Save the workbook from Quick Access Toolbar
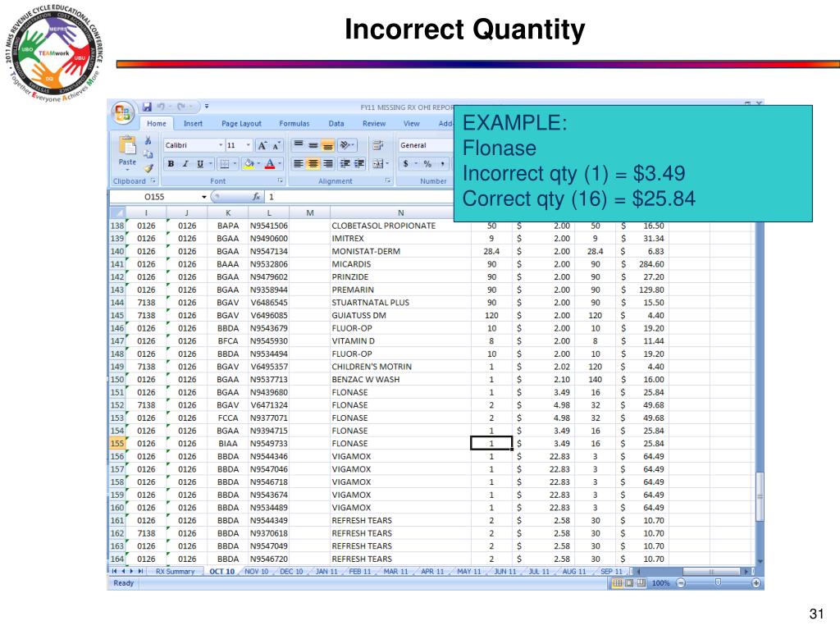Screen dimensions: 840x630 coord(147,107)
